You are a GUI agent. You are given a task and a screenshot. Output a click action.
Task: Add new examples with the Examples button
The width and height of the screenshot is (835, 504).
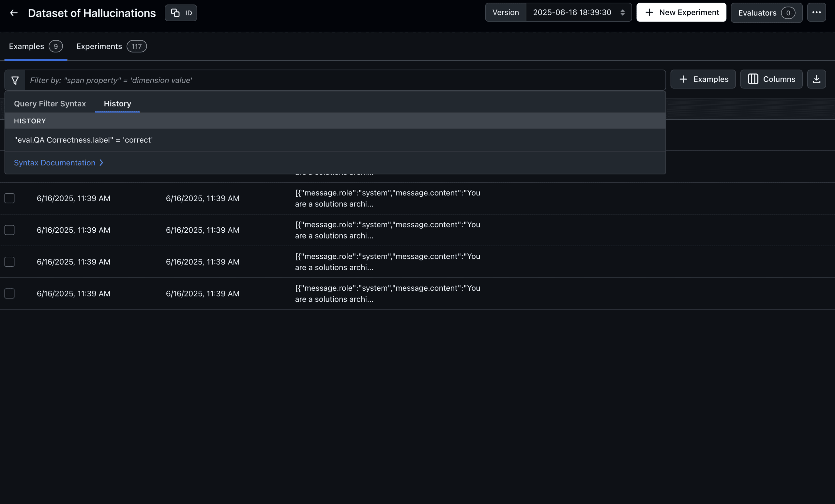coord(703,79)
